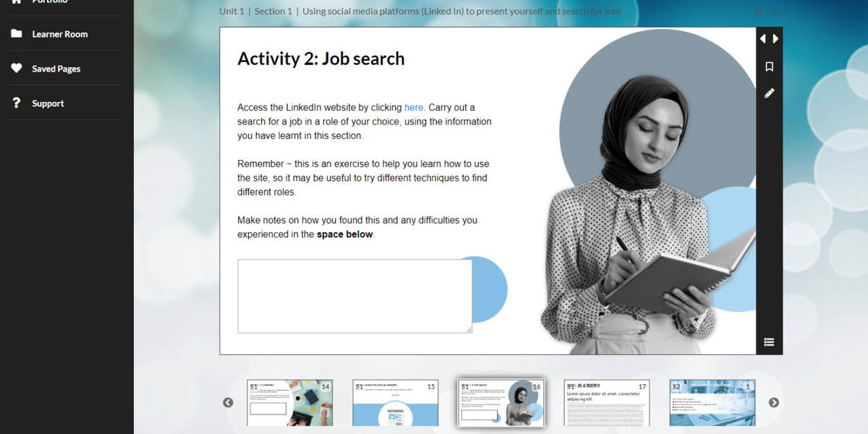Click 'Activity 2: Job search' heading

[x=321, y=59]
